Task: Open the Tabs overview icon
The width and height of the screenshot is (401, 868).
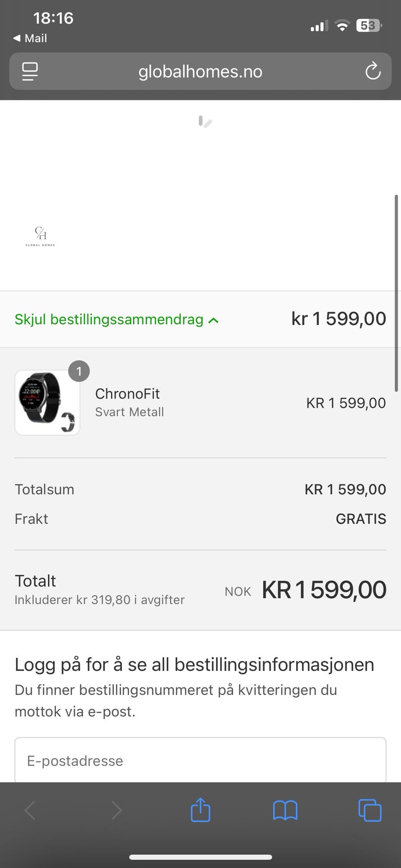Action: tap(370, 810)
